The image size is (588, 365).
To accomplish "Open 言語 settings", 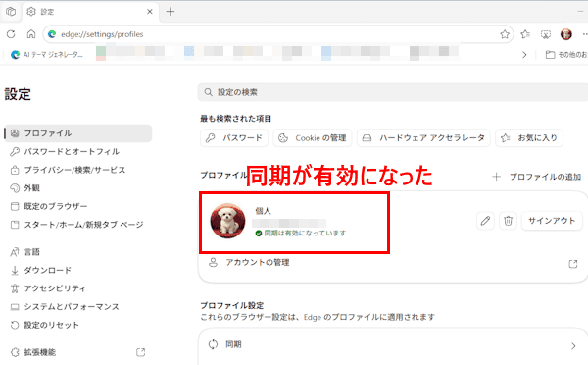I will click(78, 252).
